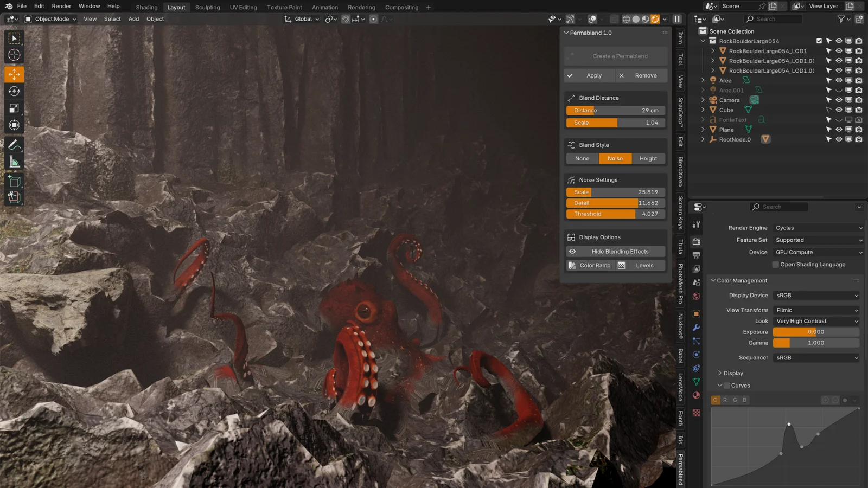Viewport: 868px width, 488px height.
Task: Open the Particle properties tab
Action: tap(697, 341)
